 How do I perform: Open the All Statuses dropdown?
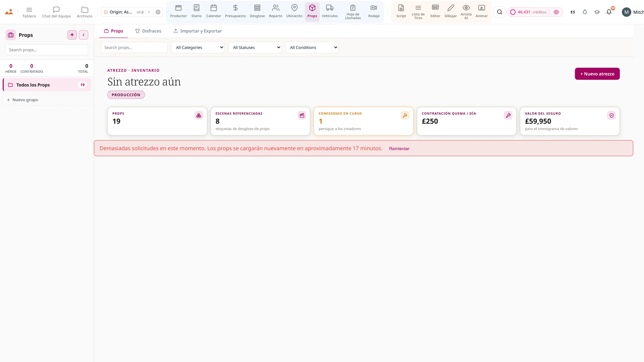pyautogui.click(x=255, y=47)
